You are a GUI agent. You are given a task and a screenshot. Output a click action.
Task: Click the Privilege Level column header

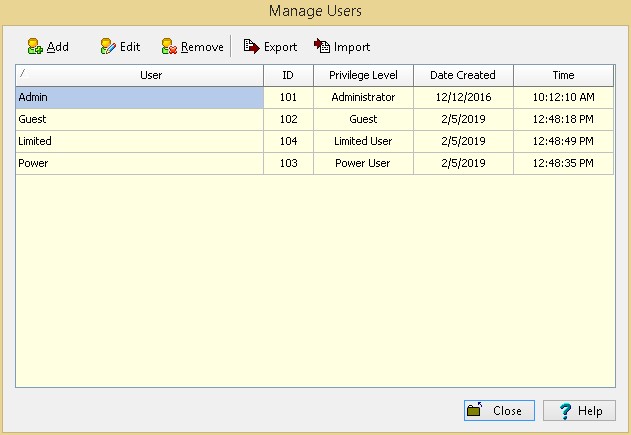[363, 75]
